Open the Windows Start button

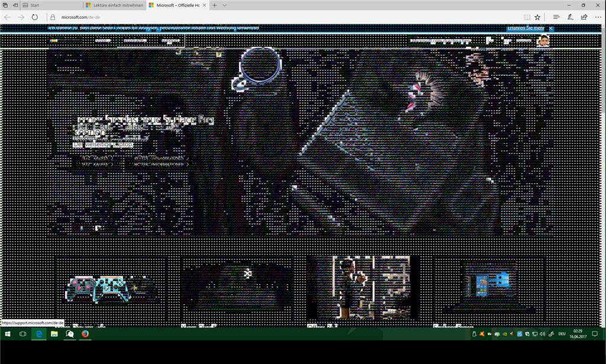coord(7,334)
